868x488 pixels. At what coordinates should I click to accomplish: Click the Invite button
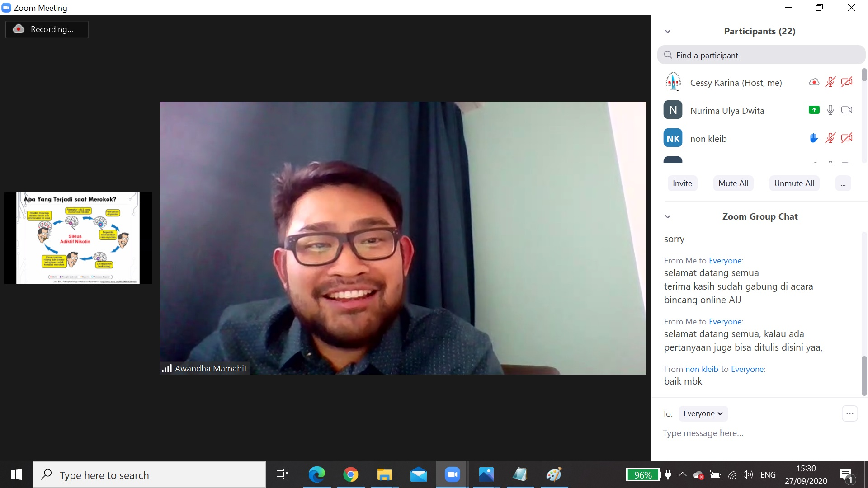click(x=682, y=183)
